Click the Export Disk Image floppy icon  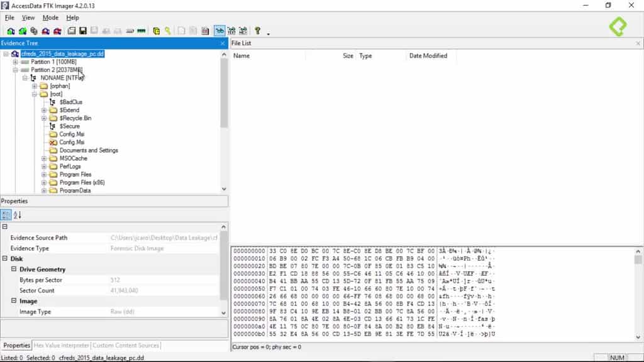83,31
